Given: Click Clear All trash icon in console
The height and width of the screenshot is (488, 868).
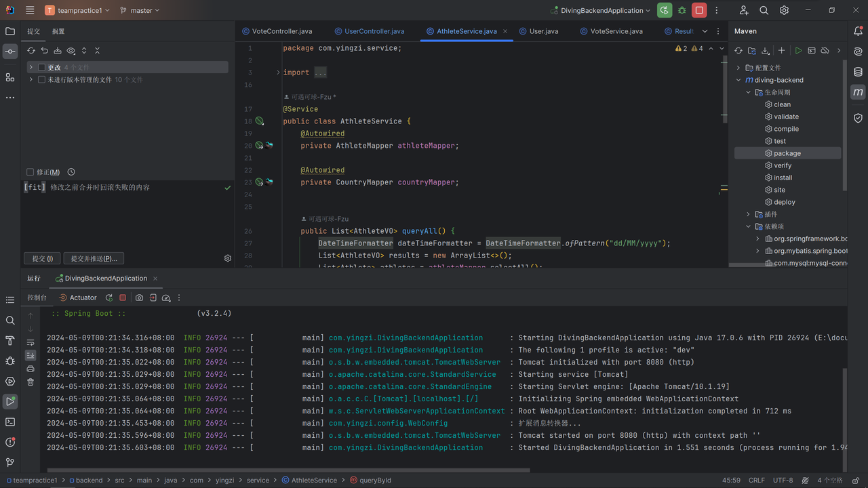Looking at the screenshot, I should click(x=31, y=382).
